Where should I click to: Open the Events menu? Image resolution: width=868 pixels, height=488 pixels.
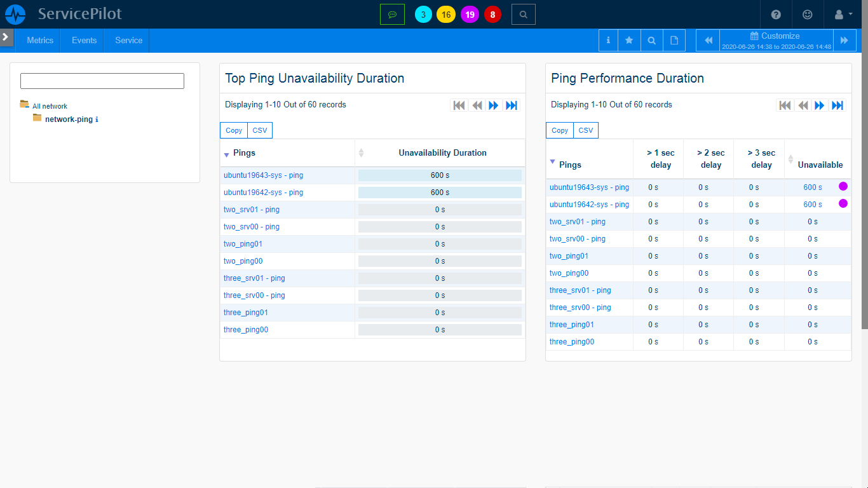pos(84,40)
